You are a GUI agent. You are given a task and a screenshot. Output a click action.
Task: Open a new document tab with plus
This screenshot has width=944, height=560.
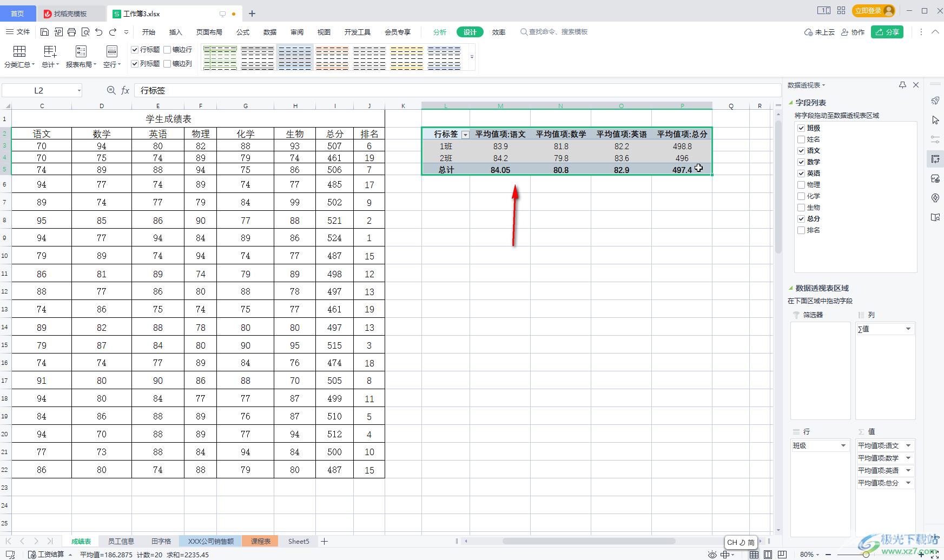coord(252,14)
